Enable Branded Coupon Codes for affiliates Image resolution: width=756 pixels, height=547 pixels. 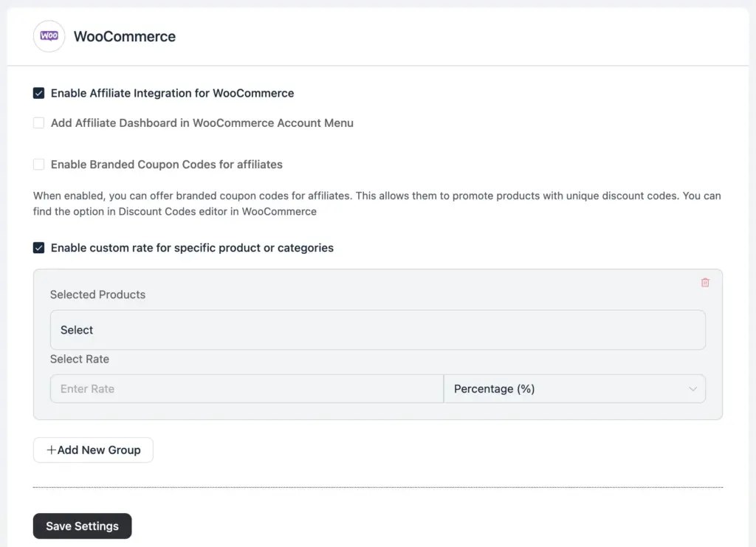pyautogui.click(x=38, y=165)
